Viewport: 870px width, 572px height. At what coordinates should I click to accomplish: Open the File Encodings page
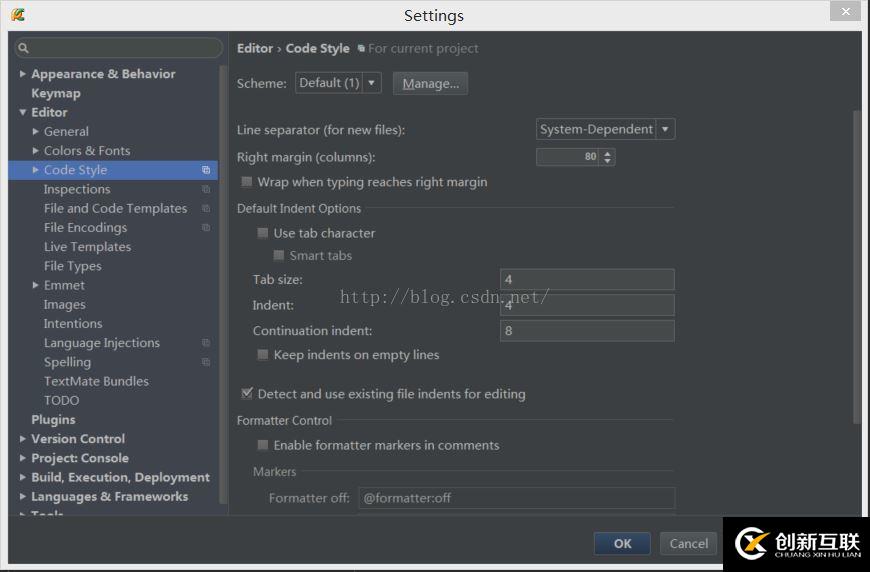click(x=85, y=227)
